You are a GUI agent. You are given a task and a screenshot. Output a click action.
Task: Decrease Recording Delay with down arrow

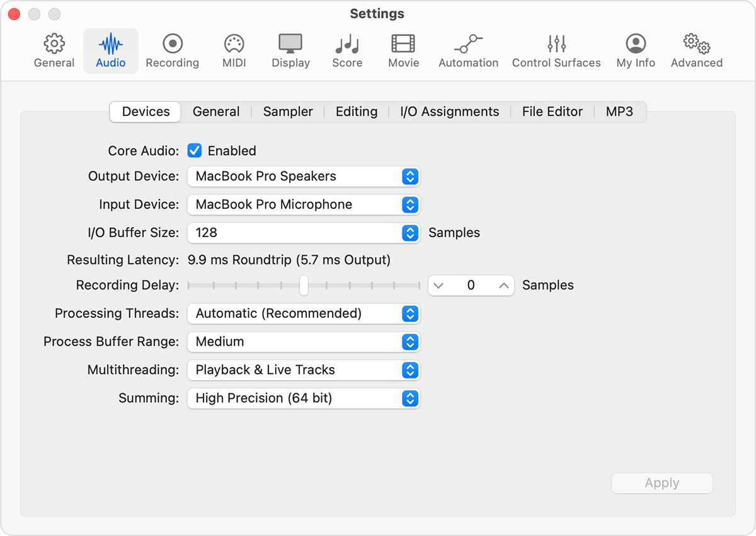click(439, 286)
